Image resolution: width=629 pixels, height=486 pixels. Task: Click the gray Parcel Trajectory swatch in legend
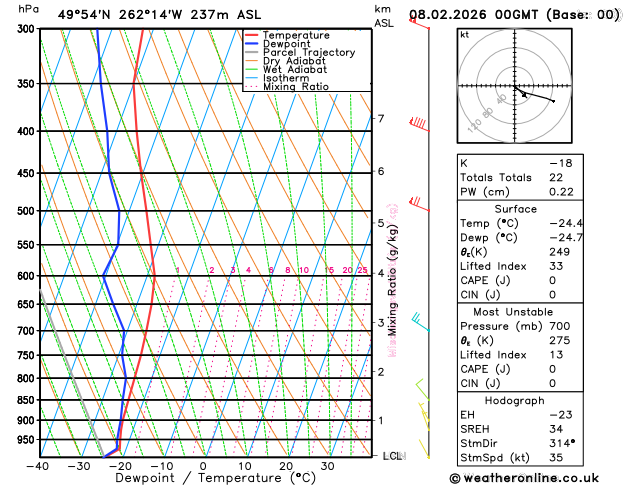pyautogui.click(x=252, y=53)
